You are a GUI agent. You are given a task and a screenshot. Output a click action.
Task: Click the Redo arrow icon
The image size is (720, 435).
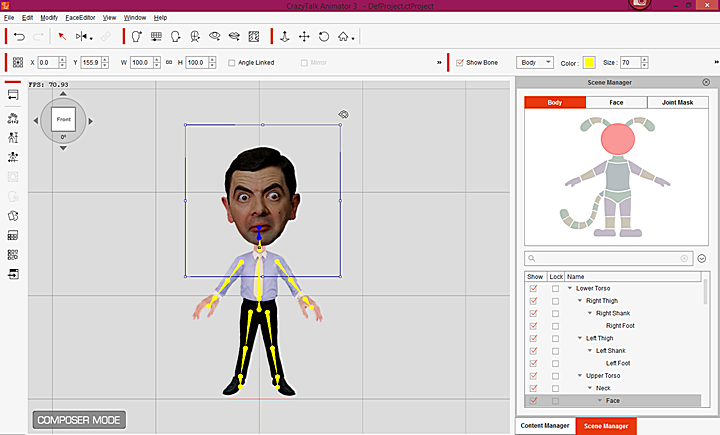click(x=38, y=36)
